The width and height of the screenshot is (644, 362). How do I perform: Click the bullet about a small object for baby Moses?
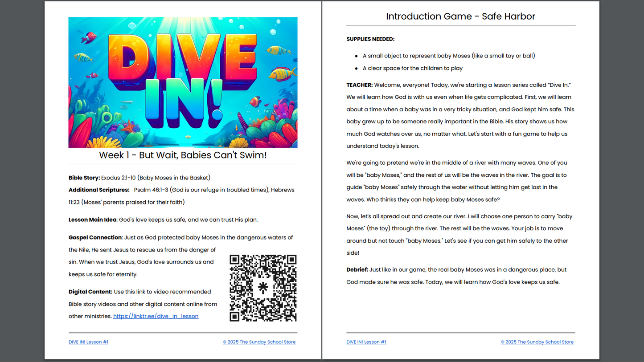[x=448, y=56]
